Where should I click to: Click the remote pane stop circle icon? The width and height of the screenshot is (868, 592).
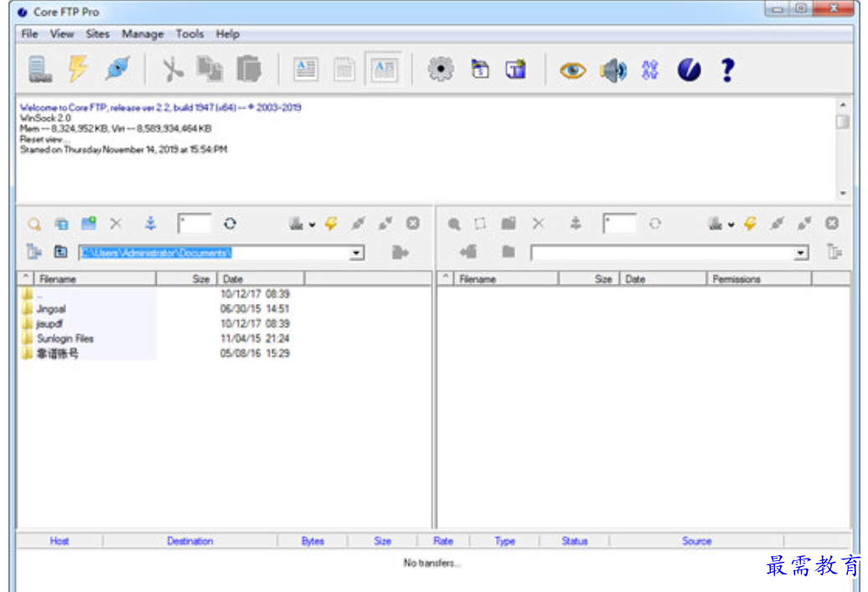coord(831,223)
